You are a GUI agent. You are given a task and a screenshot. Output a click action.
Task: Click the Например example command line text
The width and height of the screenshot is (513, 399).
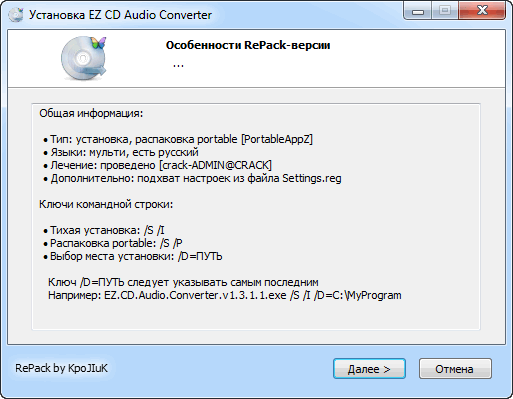225,295
